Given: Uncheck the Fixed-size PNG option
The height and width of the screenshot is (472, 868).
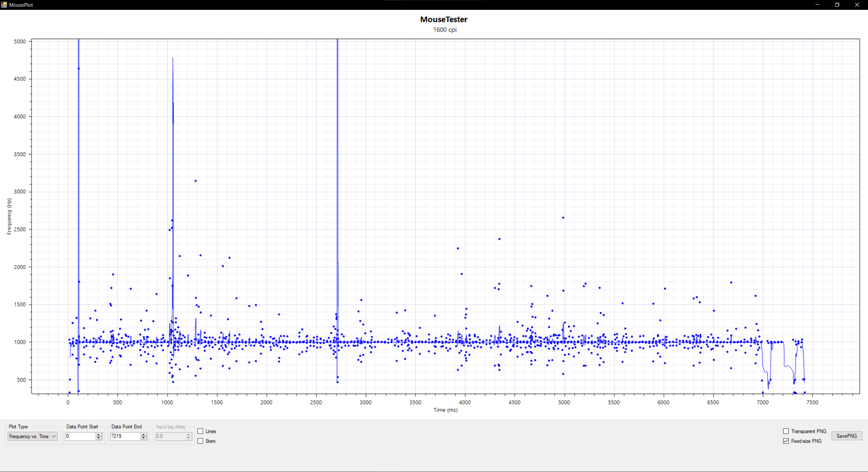Looking at the screenshot, I should point(786,441).
